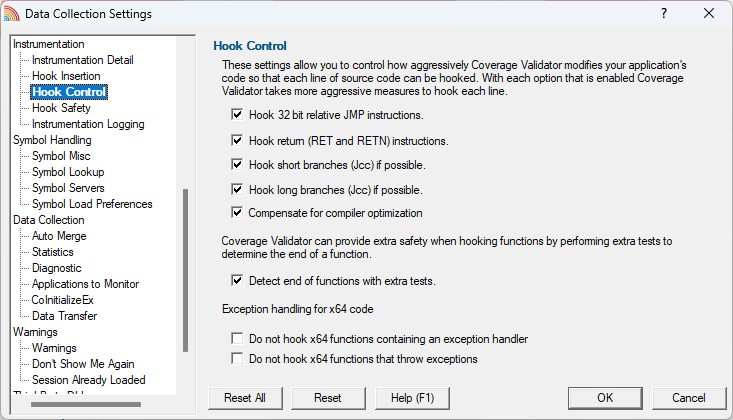Click the Reset All button

245,398
